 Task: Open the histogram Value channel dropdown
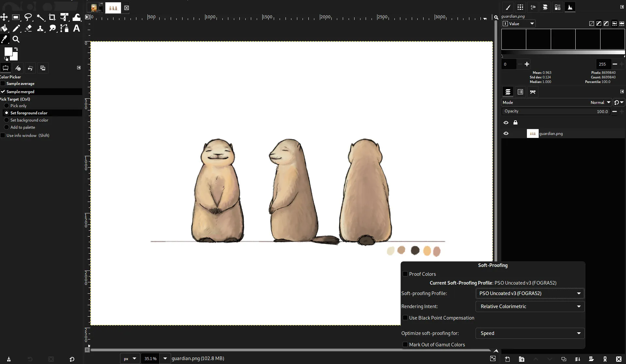coord(518,24)
